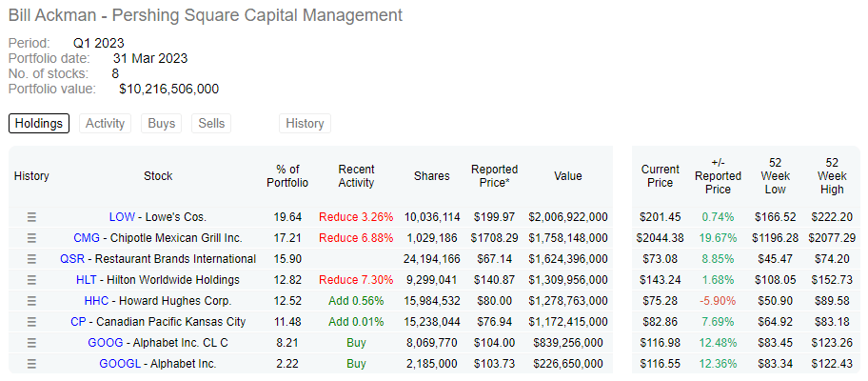
Task: Open the LOW ticker link
Action: pyautogui.click(x=122, y=217)
